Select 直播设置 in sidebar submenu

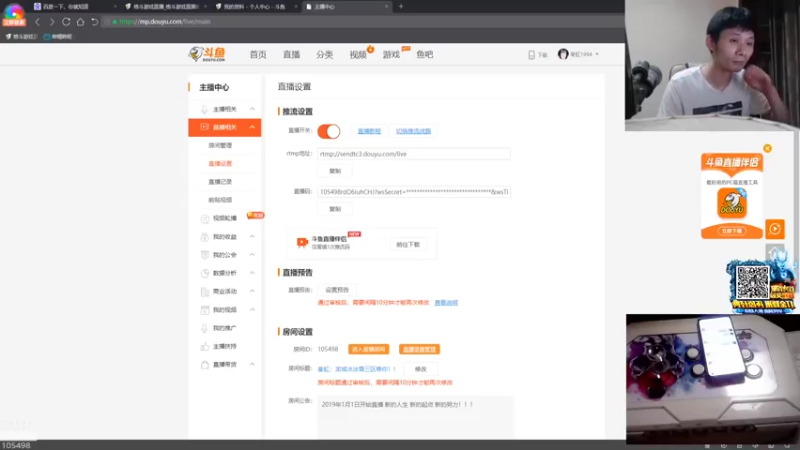pyautogui.click(x=220, y=164)
